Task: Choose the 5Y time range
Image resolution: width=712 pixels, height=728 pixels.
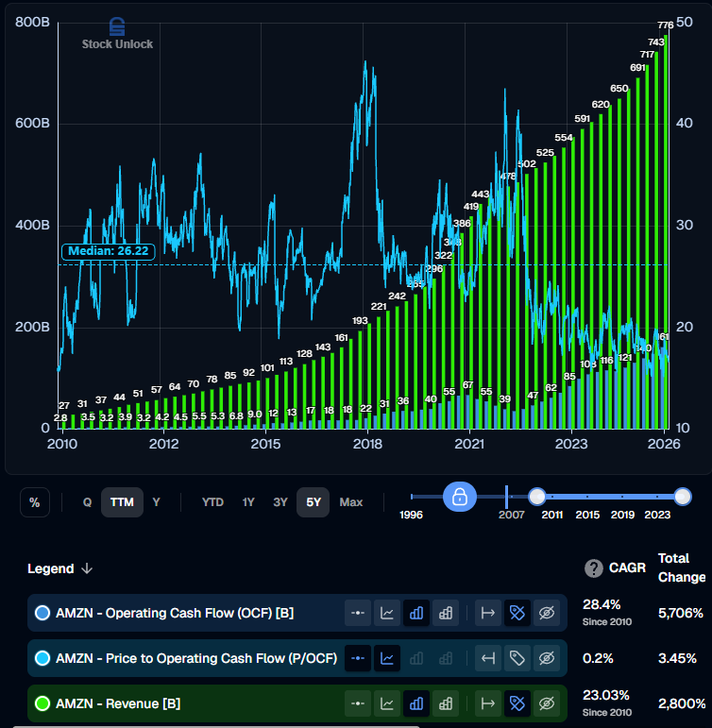Action: [314, 502]
